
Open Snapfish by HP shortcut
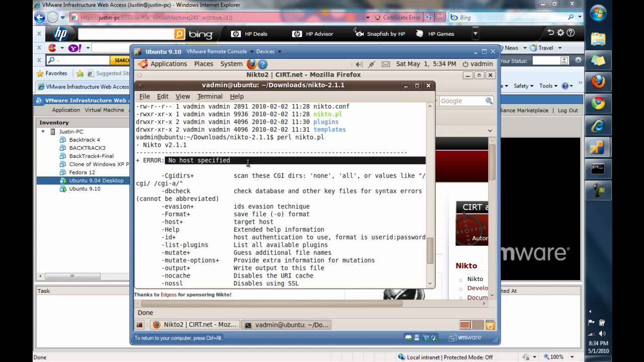[x=379, y=34]
